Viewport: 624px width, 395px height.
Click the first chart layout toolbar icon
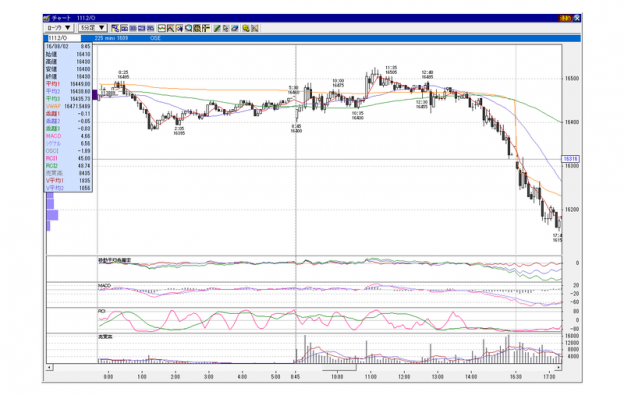(x=115, y=28)
